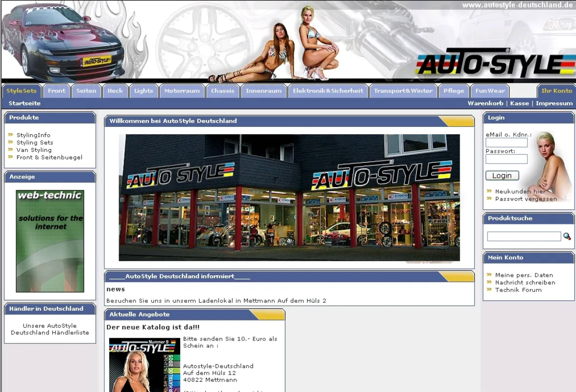Open Styling Sets in Produkte

tap(35, 143)
